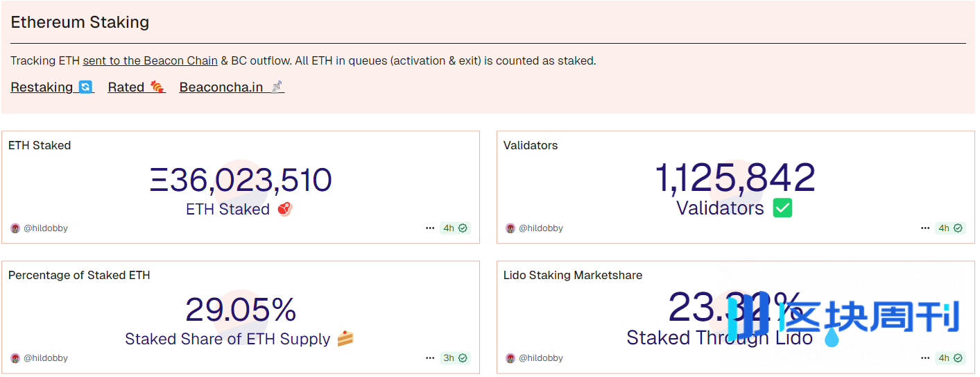This screenshot has height=377, width=980.
Task: Click the 'ETH Staked' card title
Action: click(x=40, y=145)
